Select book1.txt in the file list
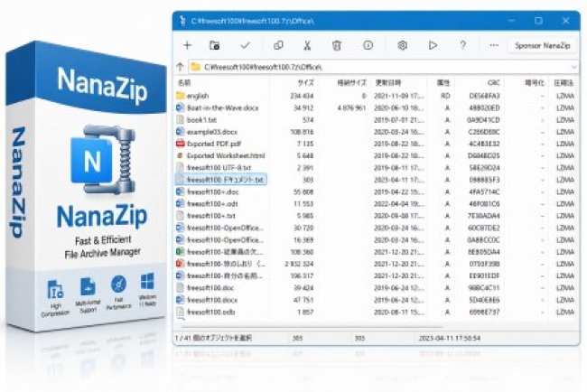The image size is (587, 392). (x=201, y=120)
